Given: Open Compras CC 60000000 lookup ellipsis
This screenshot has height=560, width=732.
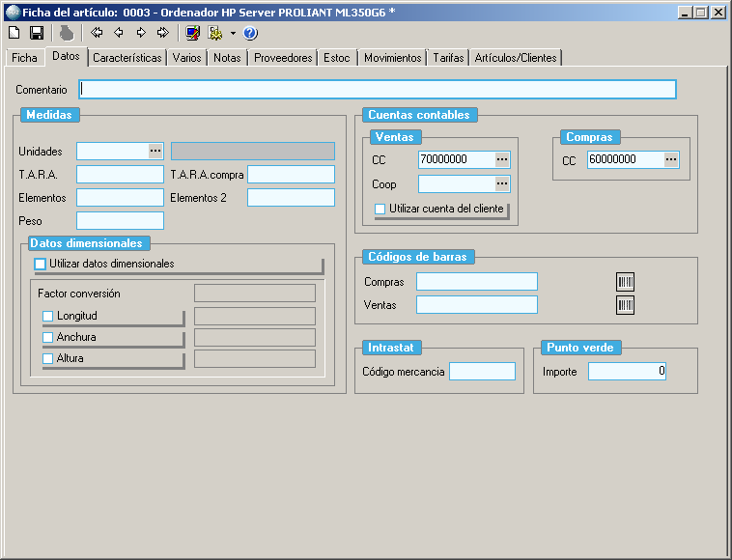Looking at the screenshot, I should [x=671, y=159].
